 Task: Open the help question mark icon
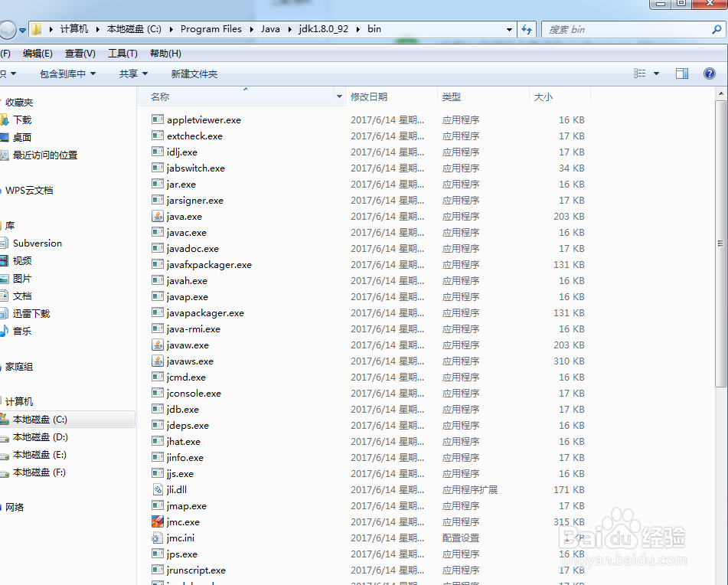tap(710, 74)
